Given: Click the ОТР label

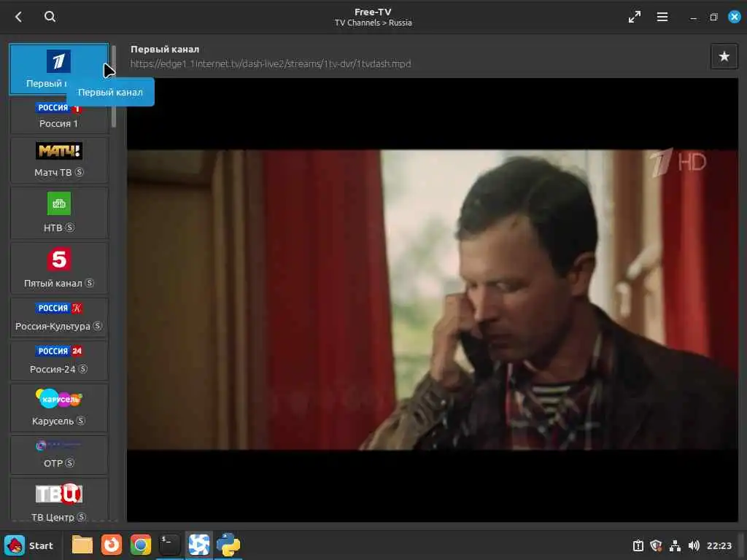Looking at the screenshot, I should (x=53, y=463).
